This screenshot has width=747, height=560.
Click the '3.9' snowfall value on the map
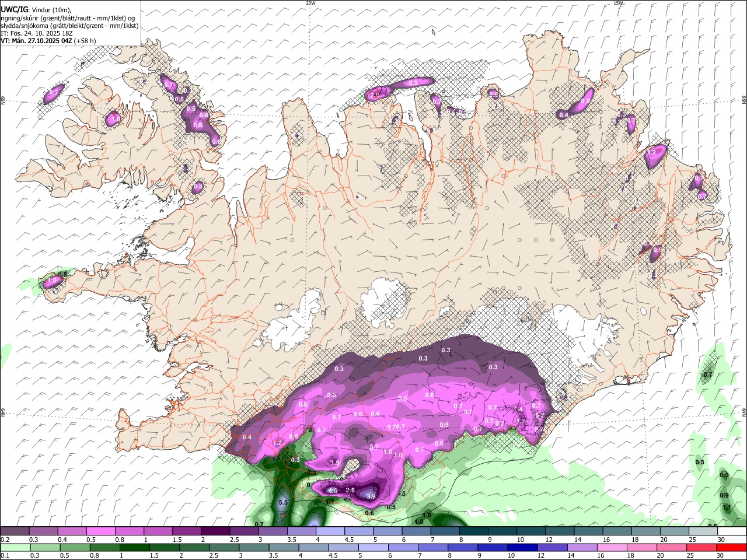(371, 496)
